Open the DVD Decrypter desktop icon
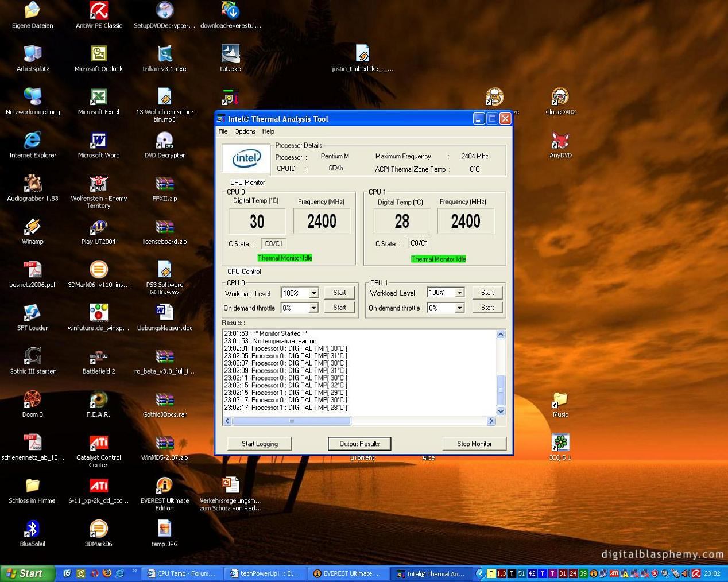This screenshot has height=582, width=728. (x=164, y=141)
